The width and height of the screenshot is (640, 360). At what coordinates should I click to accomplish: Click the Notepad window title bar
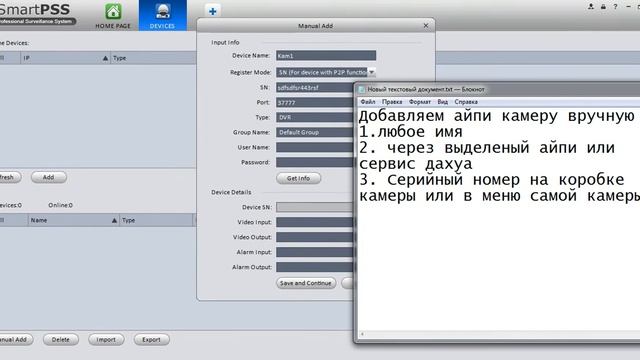[498, 89]
